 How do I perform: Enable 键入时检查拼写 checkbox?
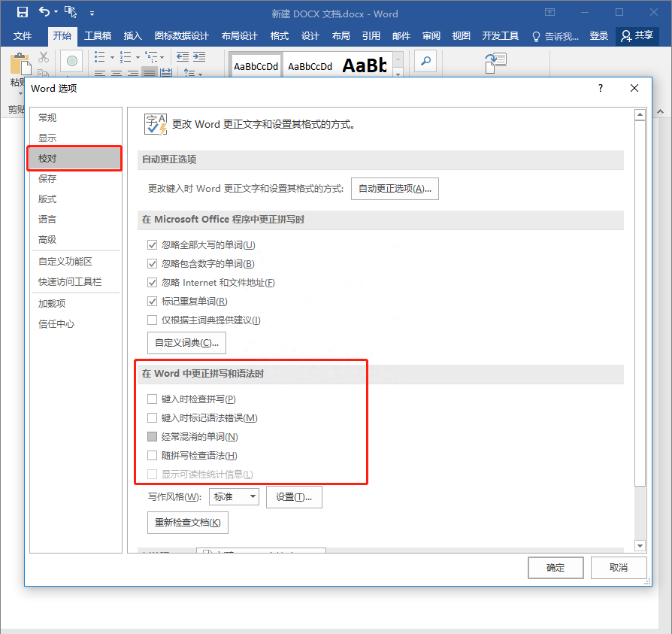point(152,399)
